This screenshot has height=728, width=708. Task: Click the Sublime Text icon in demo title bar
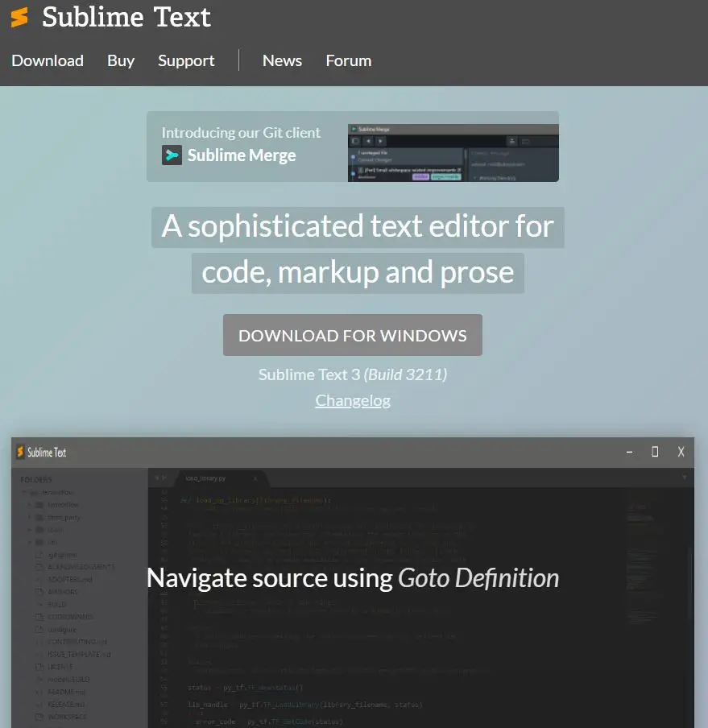[x=20, y=452]
